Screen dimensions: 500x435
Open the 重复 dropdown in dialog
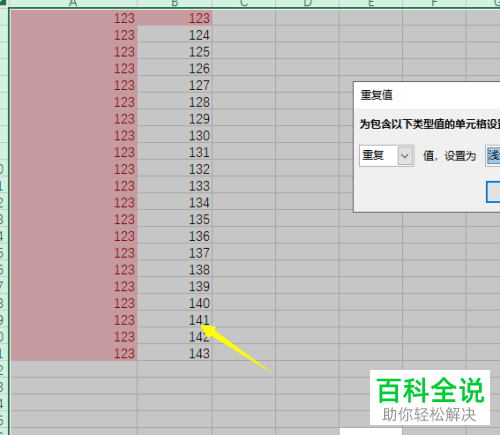click(387, 155)
